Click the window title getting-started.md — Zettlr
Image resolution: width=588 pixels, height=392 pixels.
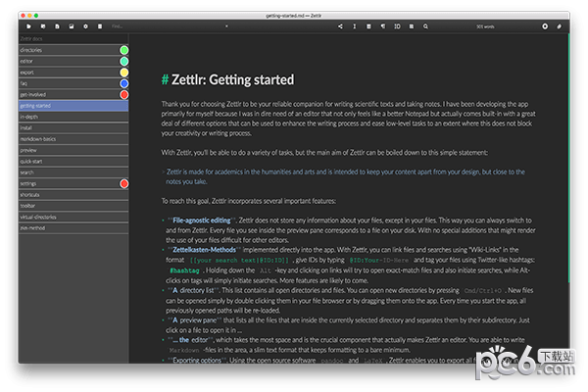tap(294, 16)
